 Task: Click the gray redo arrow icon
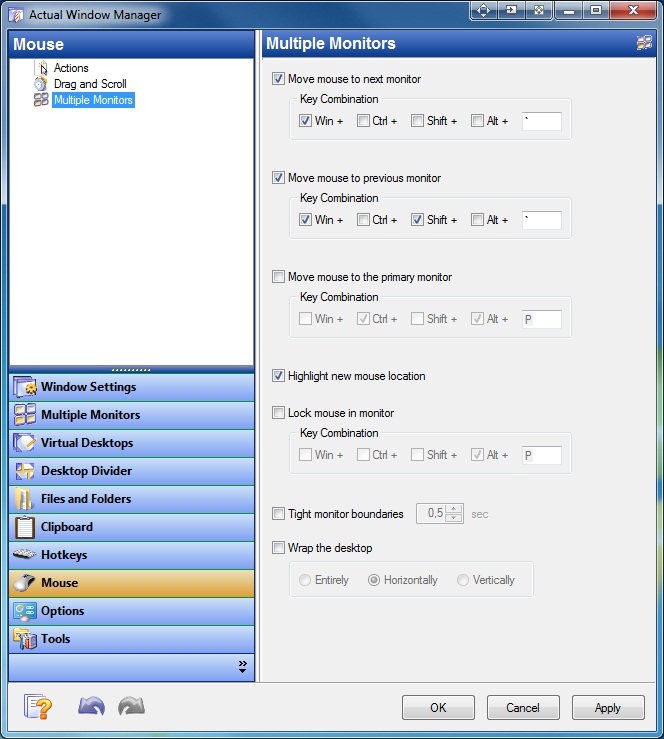(131, 706)
